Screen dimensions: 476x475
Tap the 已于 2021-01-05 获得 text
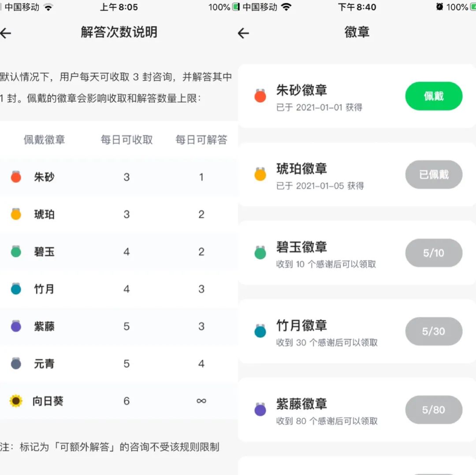pos(320,186)
